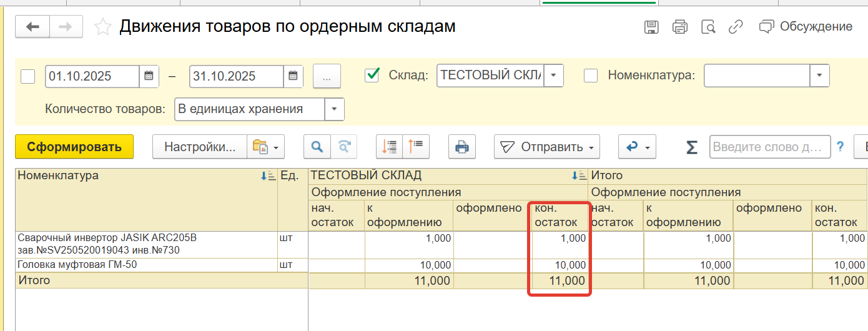Open the Отправить dropdown menu

[x=547, y=147]
